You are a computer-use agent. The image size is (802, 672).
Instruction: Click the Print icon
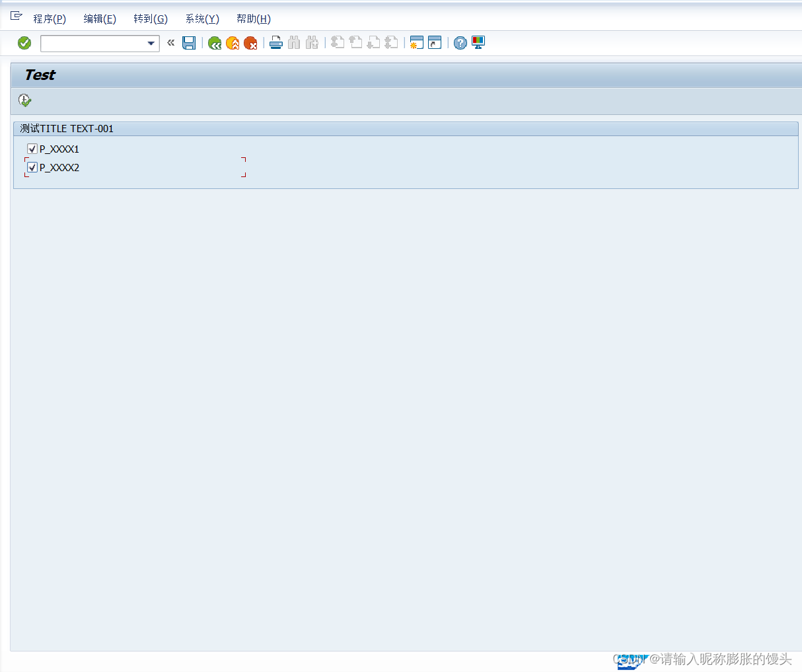tap(276, 43)
